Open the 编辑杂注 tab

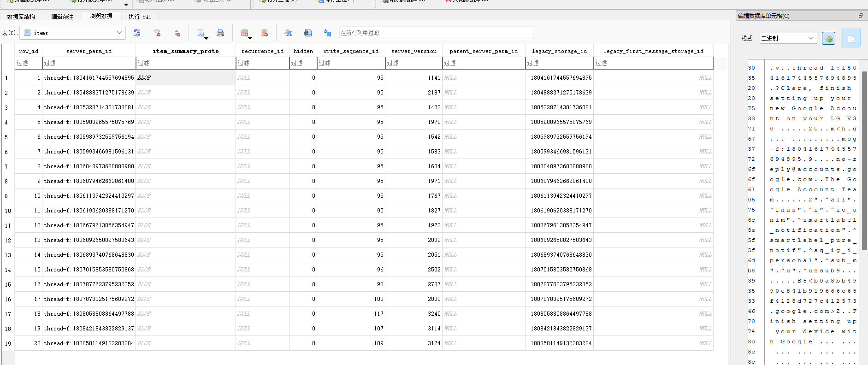pos(62,17)
